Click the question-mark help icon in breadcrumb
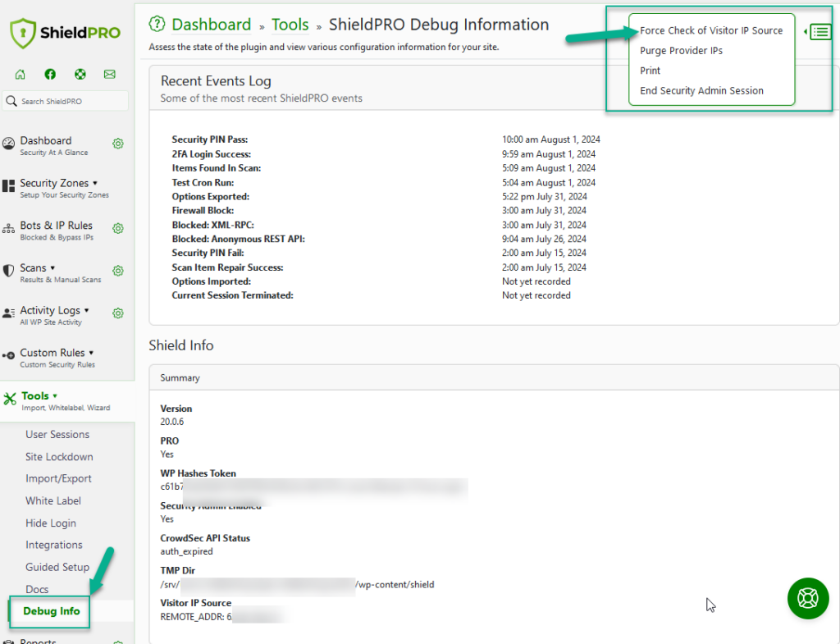 coord(156,25)
